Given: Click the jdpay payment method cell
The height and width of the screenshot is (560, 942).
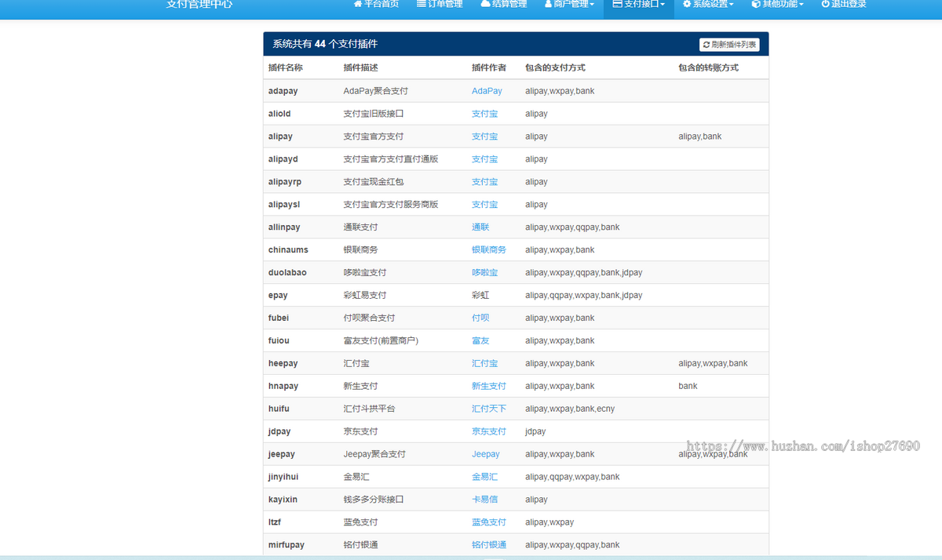Looking at the screenshot, I should (535, 432).
